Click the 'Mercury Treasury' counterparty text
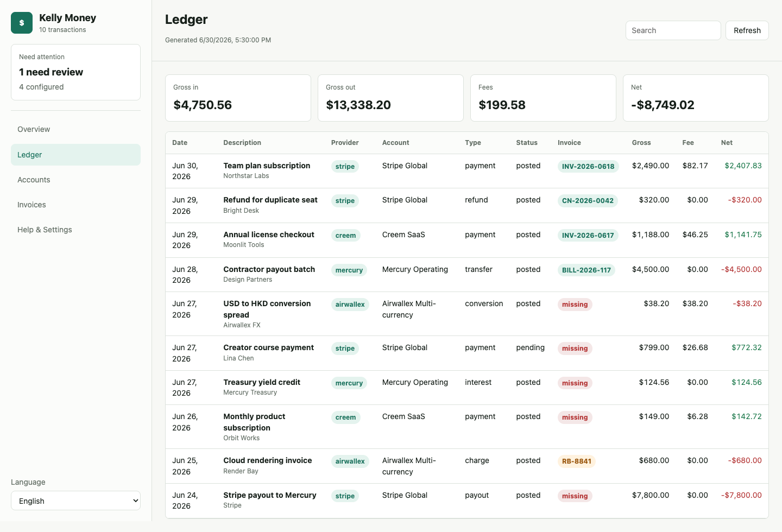The width and height of the screenshot is (782, 532). [250, 392]
